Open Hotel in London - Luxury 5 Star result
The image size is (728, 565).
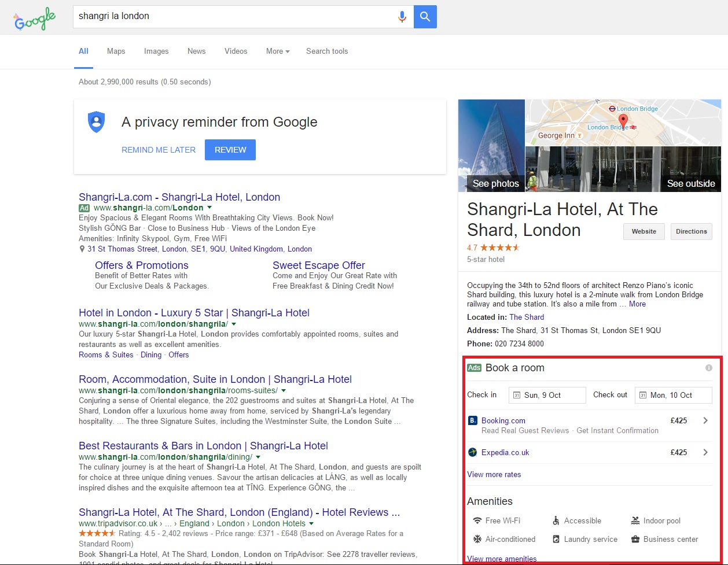[194, 313]
